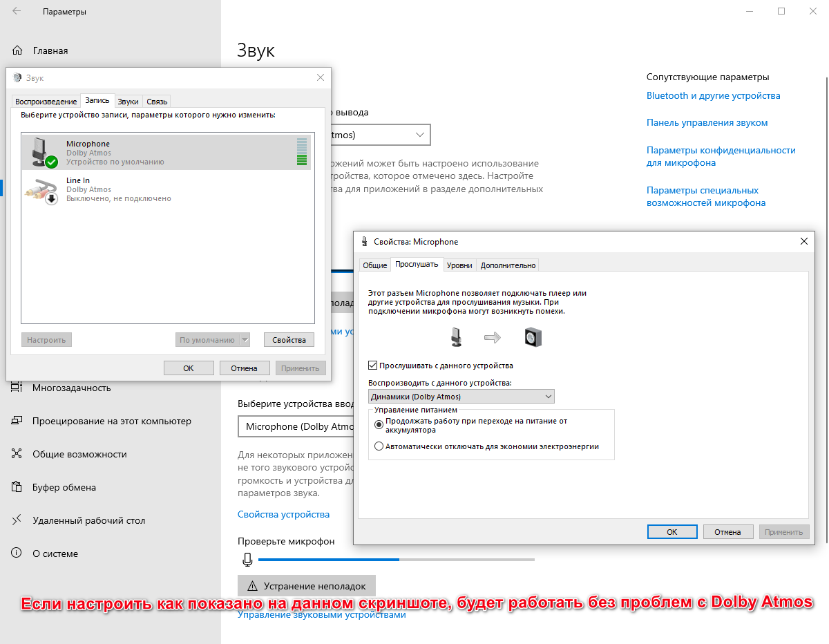Open Свойства устройства link
829x644 pixels.
283,514
